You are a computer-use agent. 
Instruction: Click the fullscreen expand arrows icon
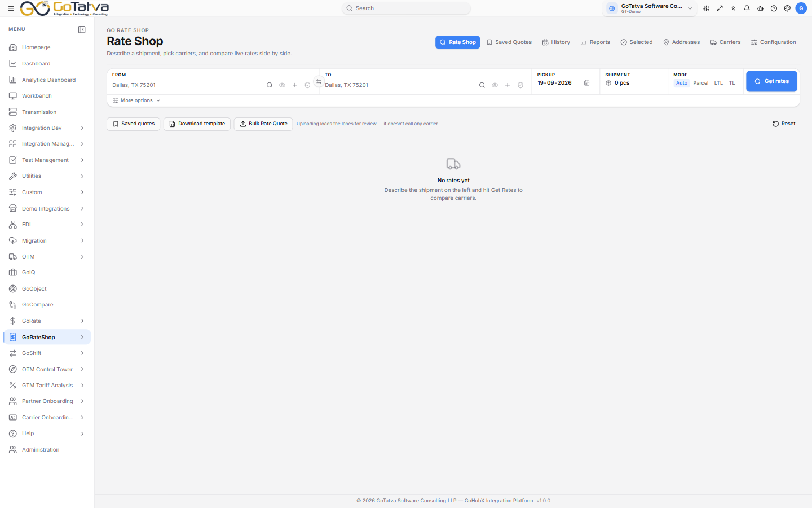point(720,8)
